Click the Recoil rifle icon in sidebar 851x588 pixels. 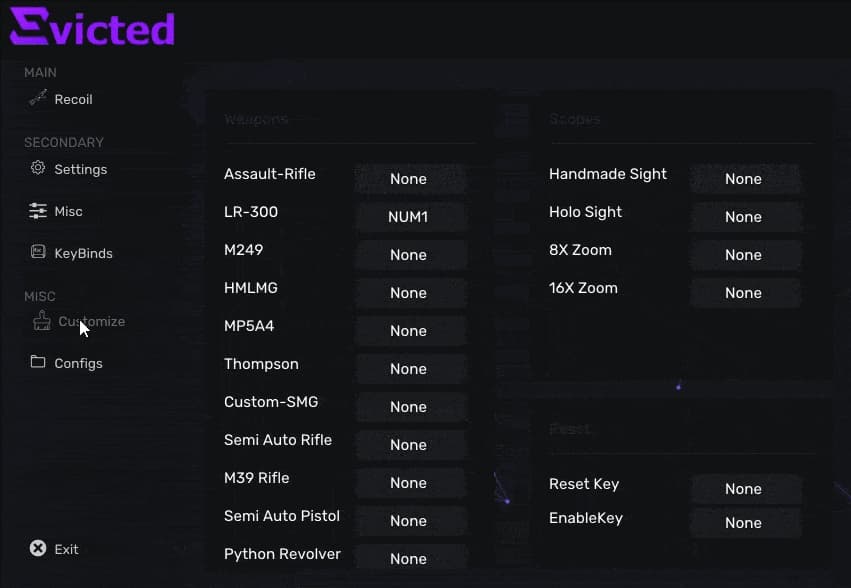click(x=38, y=98)
